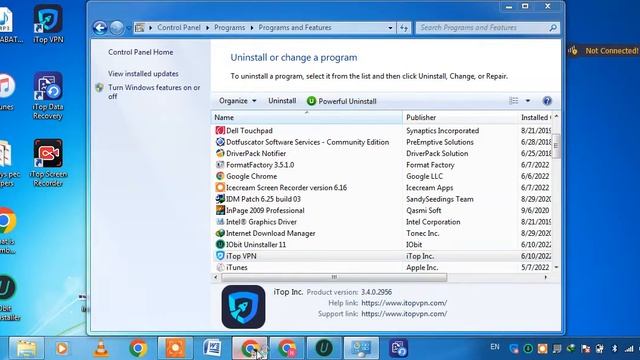Screen dimensions: 640x360
Task: Click the Control Panel breadcrumb
Action: click(179, 28)
